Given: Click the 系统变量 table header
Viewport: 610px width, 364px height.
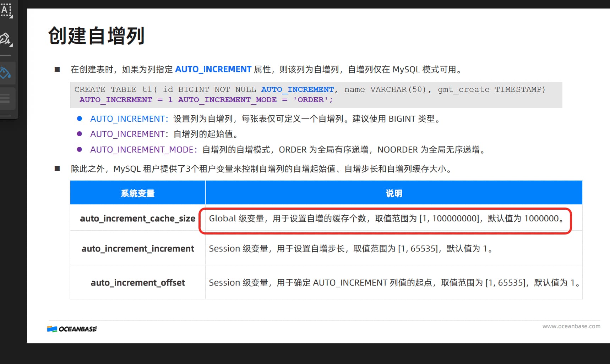Looking at the screenshot, I should (x=138, y=193).
